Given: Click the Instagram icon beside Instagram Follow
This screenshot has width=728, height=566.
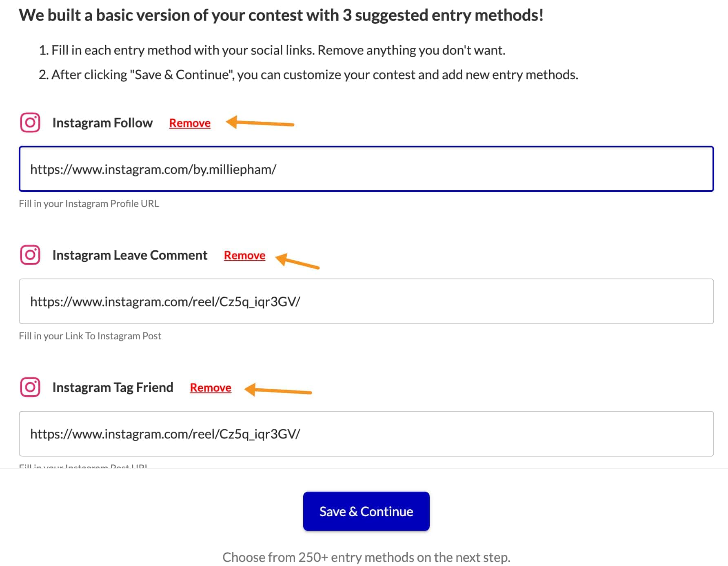Looking at the screenshot, I should [30, 122].
